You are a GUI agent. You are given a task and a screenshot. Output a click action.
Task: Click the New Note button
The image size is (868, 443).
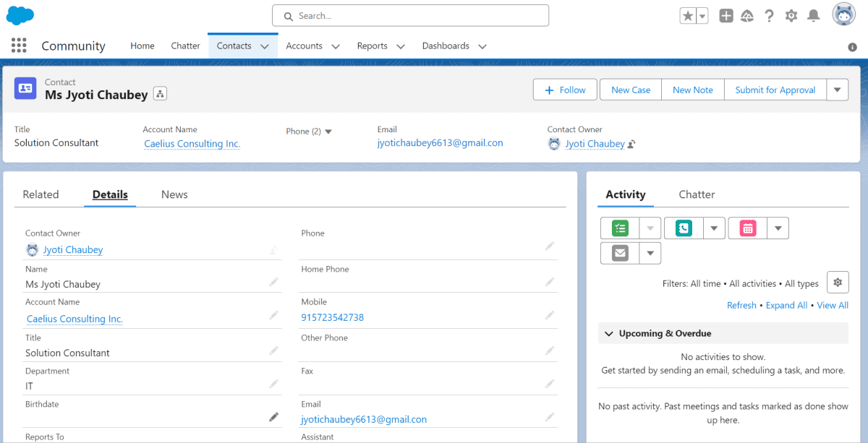[693, 90]
